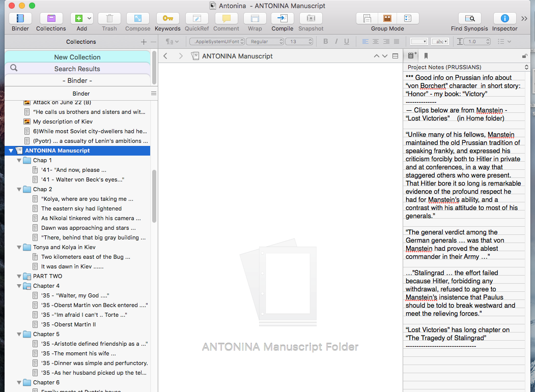
Task: Collapse the Chap 1 folder
Action: (x=19, y=160)
